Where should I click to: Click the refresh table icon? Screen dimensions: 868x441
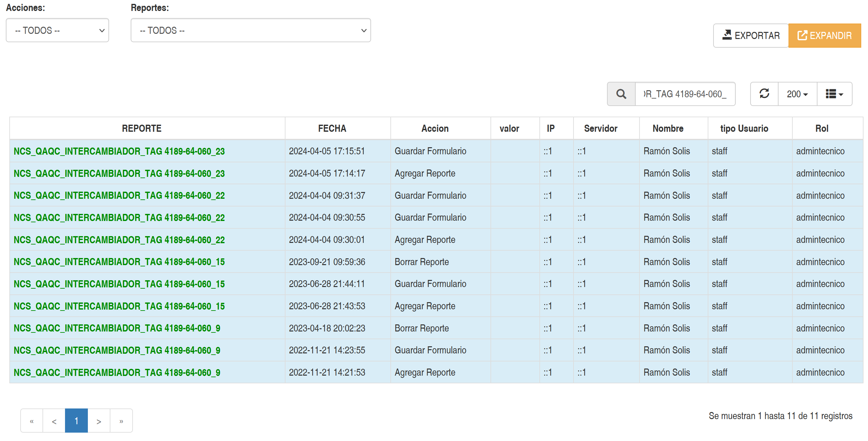764,94
